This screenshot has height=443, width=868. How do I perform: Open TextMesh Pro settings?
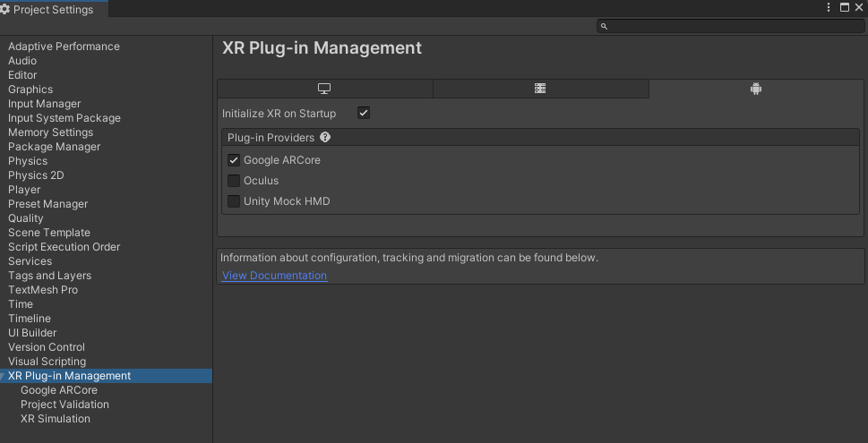tap(43, 290)
